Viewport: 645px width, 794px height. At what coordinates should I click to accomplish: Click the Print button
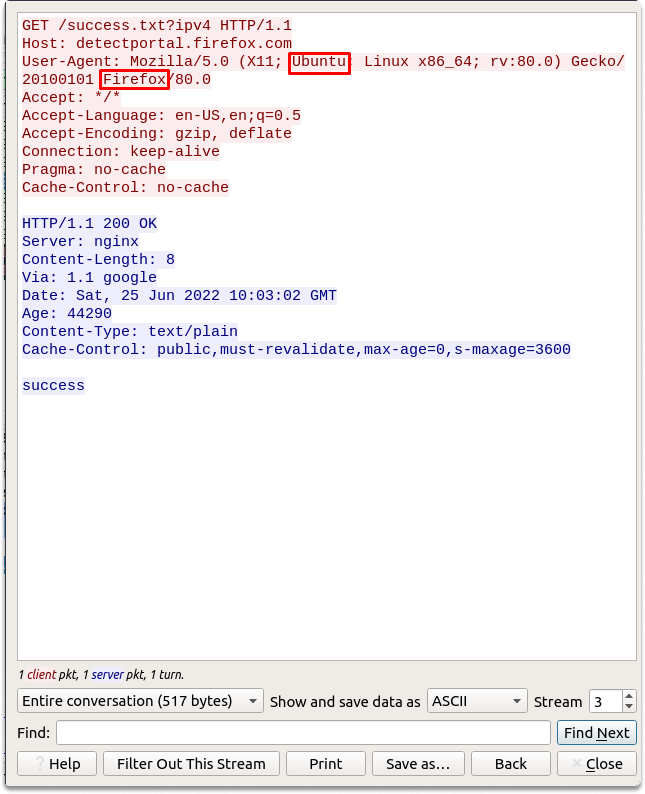(x=326, y=763)
